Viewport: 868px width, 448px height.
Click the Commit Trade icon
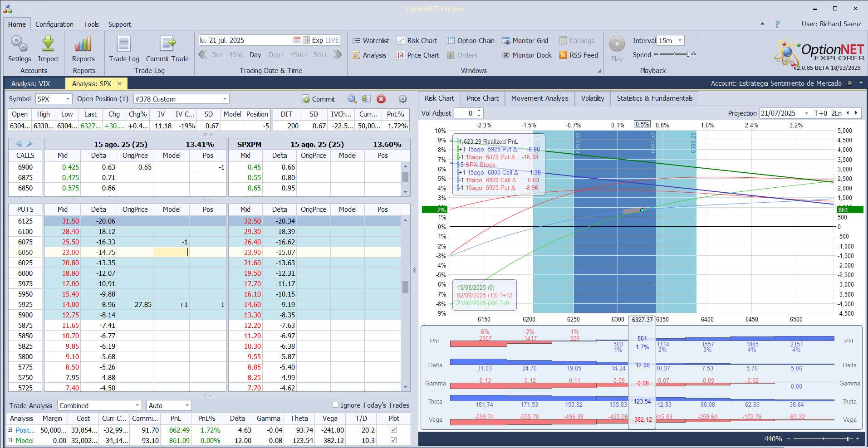click(167, 44)
